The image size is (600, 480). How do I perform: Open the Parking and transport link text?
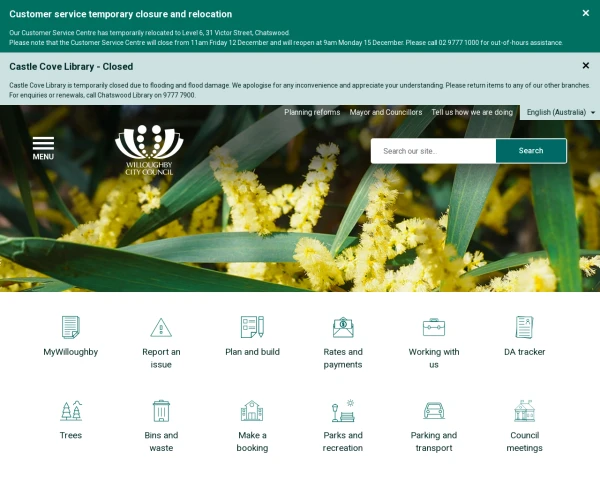[434, 441]
